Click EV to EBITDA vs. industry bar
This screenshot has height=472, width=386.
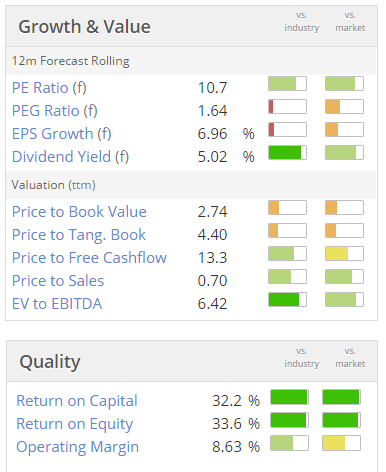(x=287, y=299)
